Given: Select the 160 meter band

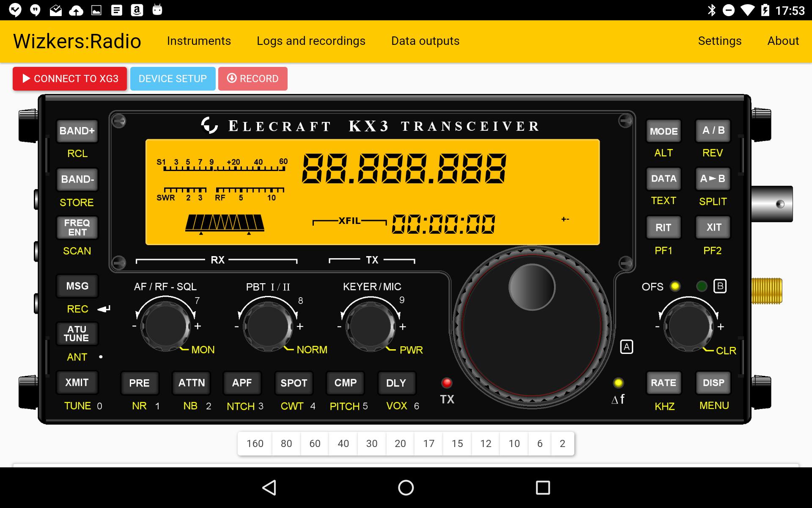Looking at the screenshot, I should point(255,444).
